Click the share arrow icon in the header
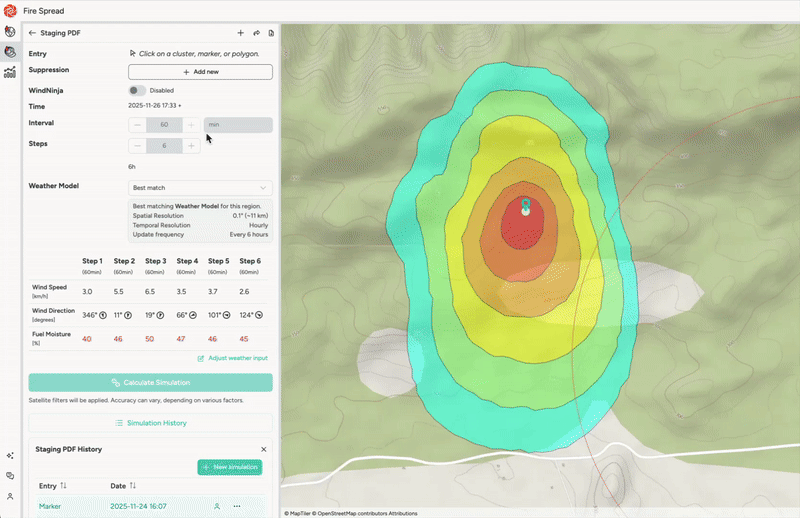Viewport: 800px width, 518px height. tap(256, 33)
